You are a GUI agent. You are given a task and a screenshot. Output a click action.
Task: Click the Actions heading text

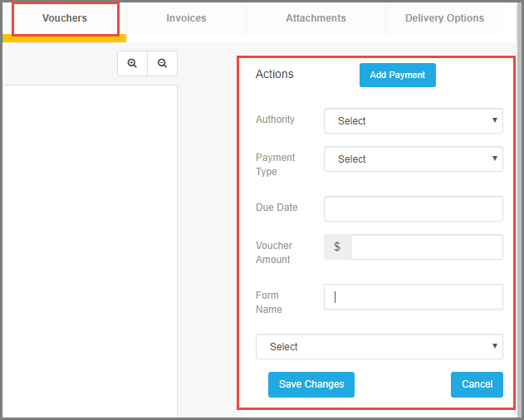(275, 74)
